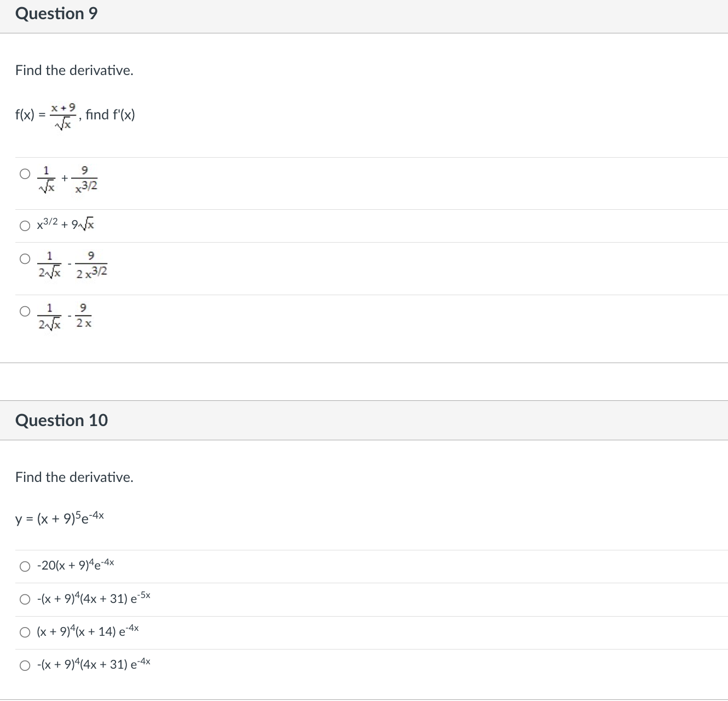
Task: Choose option 1/(2√x) - 9/(2x³/²)
Action: (25, 258)
